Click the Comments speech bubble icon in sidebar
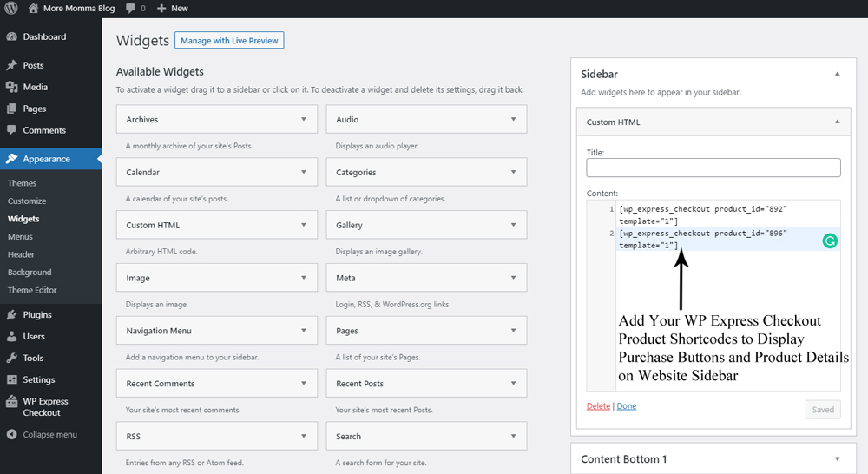This screenshot has height=474, width=868. coord(11,130)
